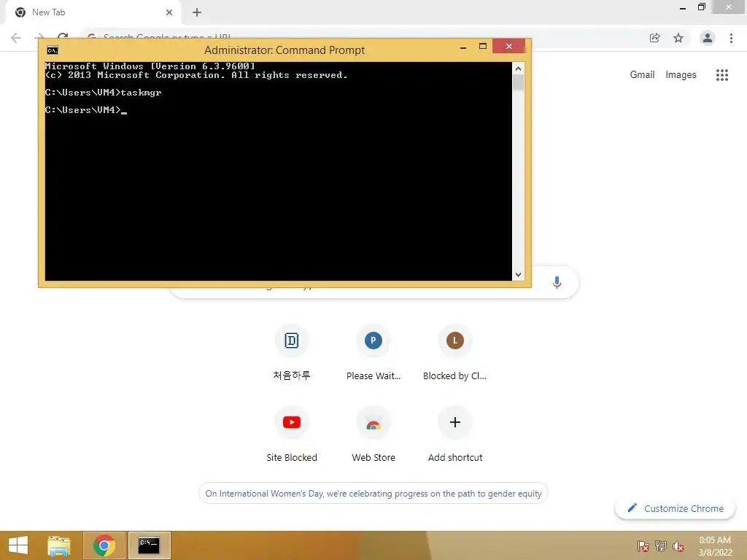The image size is (747, 560).
Task: Restore down the Chrome window
Action: (x=701, y=7)
